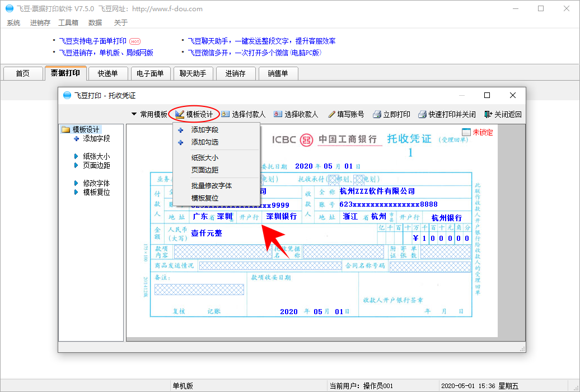
Task: Switch to the 首页 tab
Action: [22, 73]
